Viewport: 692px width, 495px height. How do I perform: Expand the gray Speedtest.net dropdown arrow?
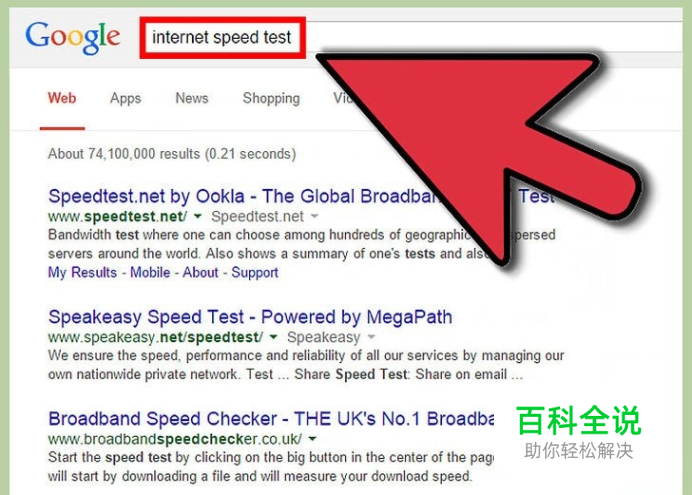click(315, 216)
